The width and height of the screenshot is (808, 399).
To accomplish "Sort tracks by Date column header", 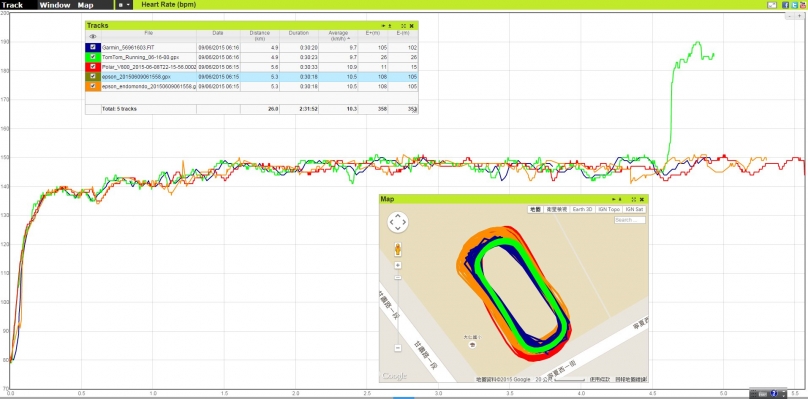I will [218, 36].
